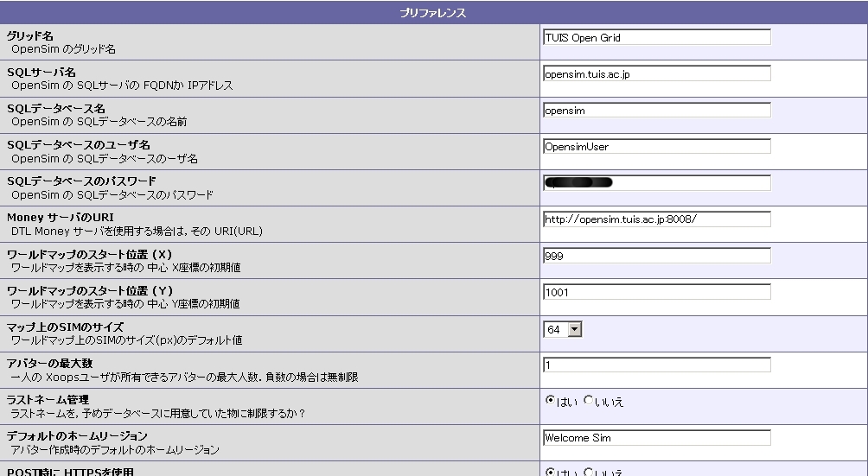This screenshot has height=476, width=868.
Task: Click the グリッド名 label text
Action: [30, 35]
